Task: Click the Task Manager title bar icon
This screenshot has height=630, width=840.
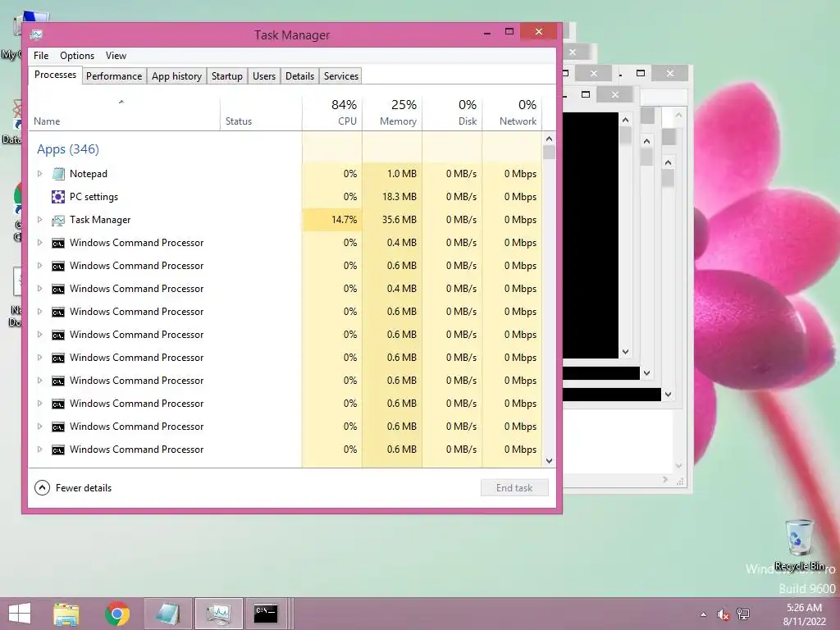Action: (36, 34)
